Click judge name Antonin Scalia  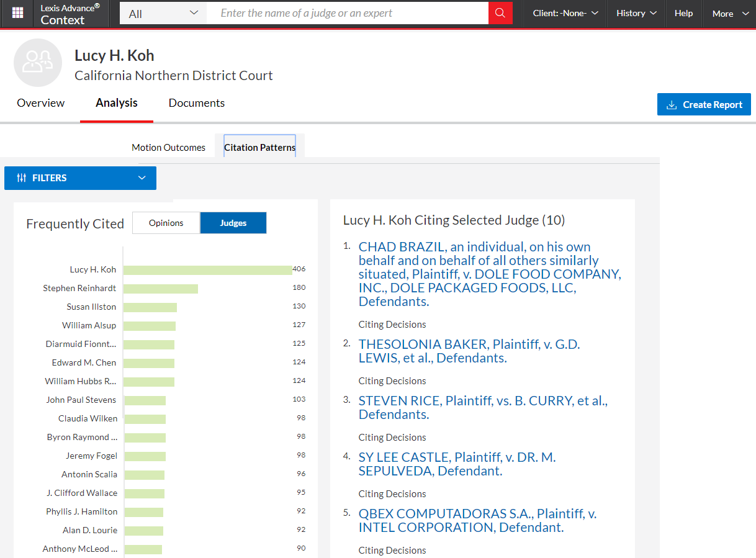(89, 474)
